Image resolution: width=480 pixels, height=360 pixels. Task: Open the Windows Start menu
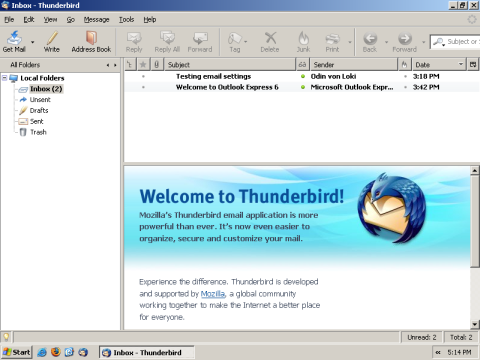pos(17,352)
